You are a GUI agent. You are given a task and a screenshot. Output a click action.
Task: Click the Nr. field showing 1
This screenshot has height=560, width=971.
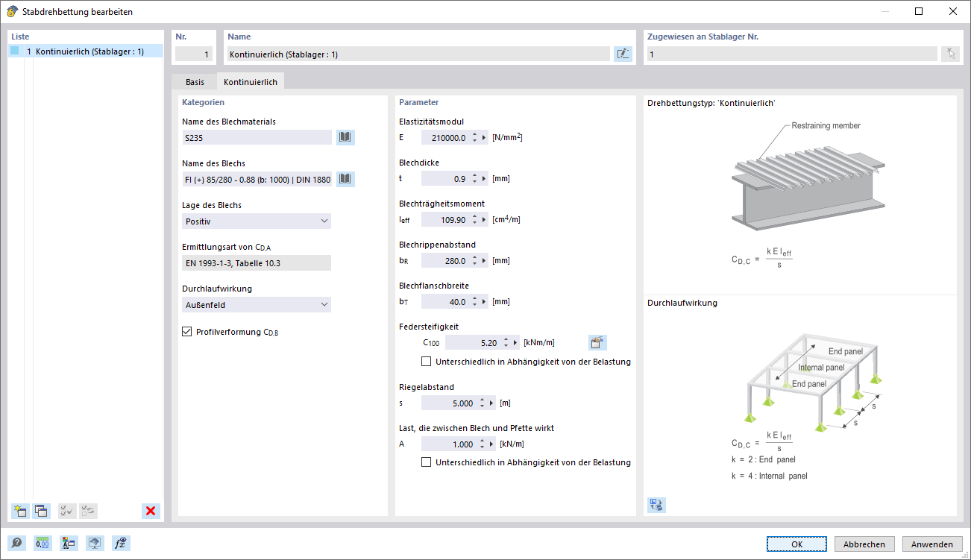[x=194, y=54]
